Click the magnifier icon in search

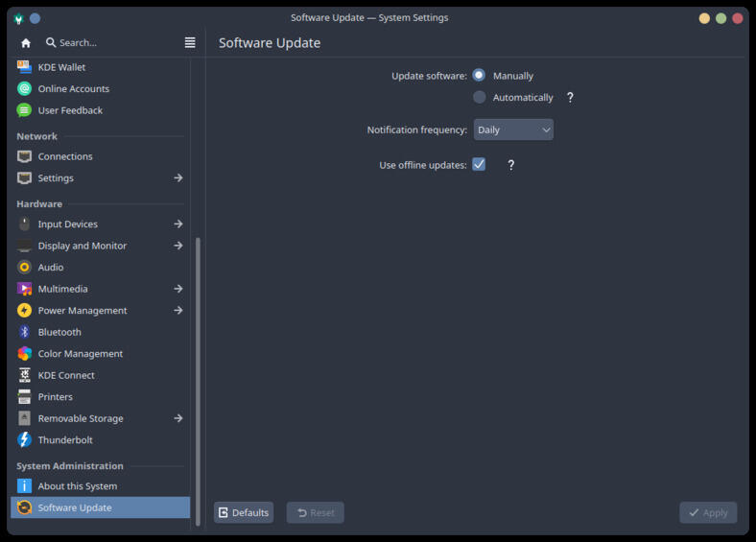[51, 42]
